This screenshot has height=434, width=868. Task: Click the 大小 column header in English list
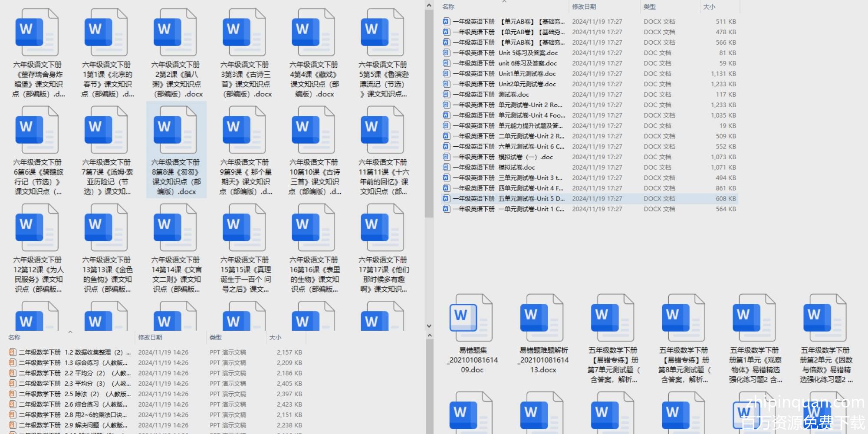pyautogui.click(x=709, y=7)
